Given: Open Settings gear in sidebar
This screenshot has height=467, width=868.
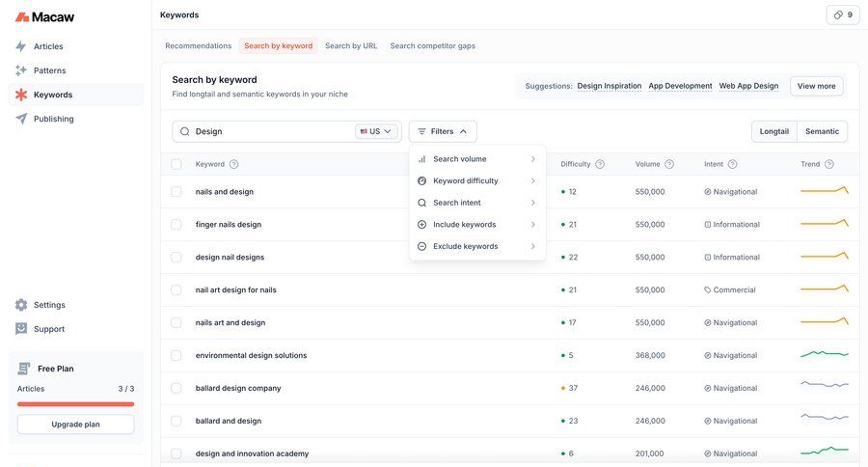Looking at the screenshot, I should [x=21, y=305].
